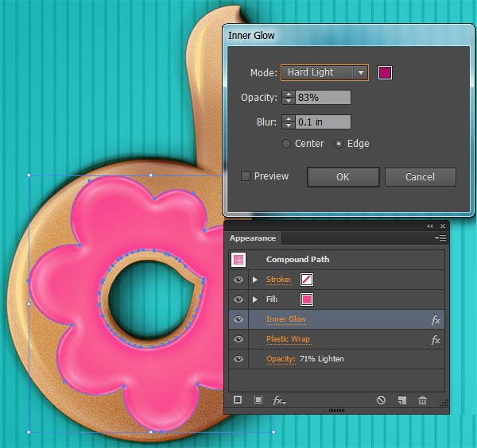Viewport: 477px width, 448px height.
Task: Click the Opacity link in Appearance panel
Action: tap(281, 359)
